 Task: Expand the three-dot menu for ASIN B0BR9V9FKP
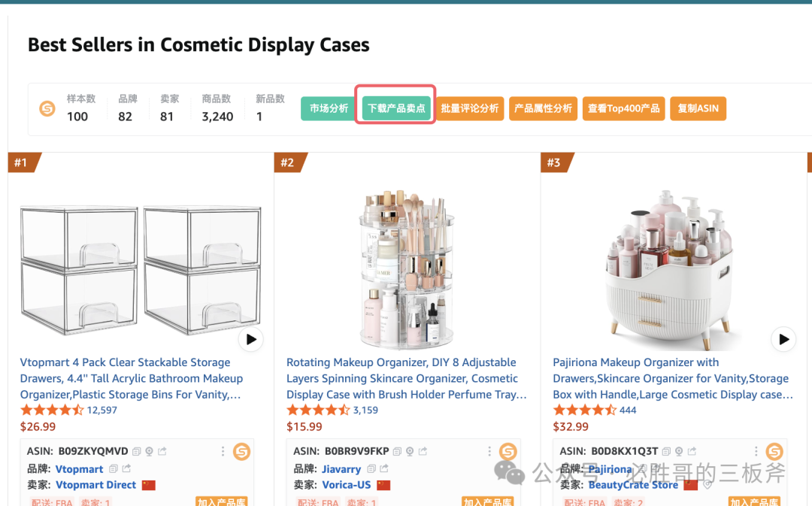point(489,452)
